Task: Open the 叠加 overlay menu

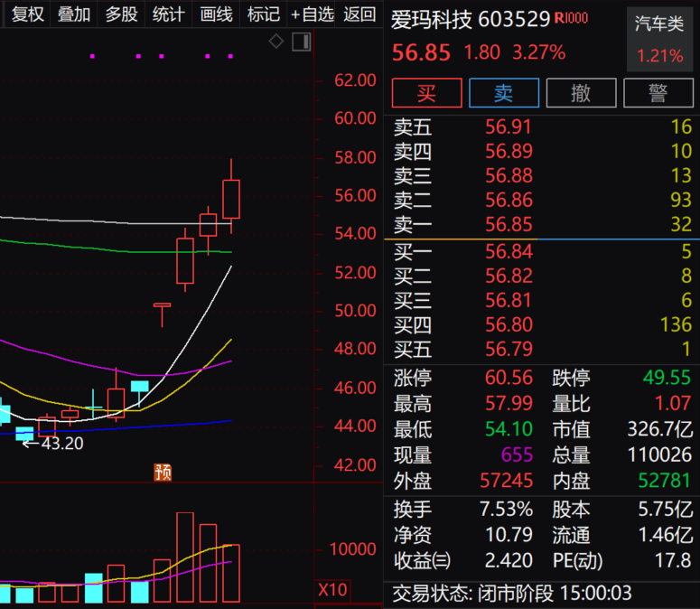Action: pos(74,14)
